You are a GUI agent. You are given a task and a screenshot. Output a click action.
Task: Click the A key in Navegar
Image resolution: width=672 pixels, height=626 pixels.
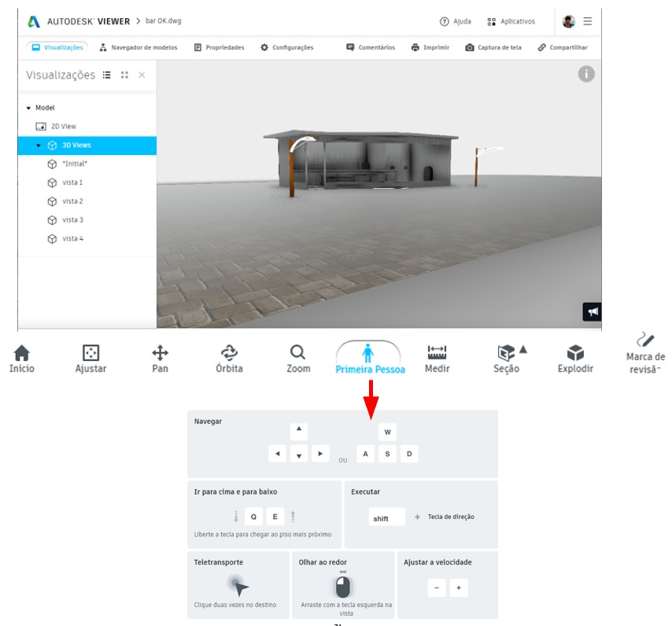366,454
